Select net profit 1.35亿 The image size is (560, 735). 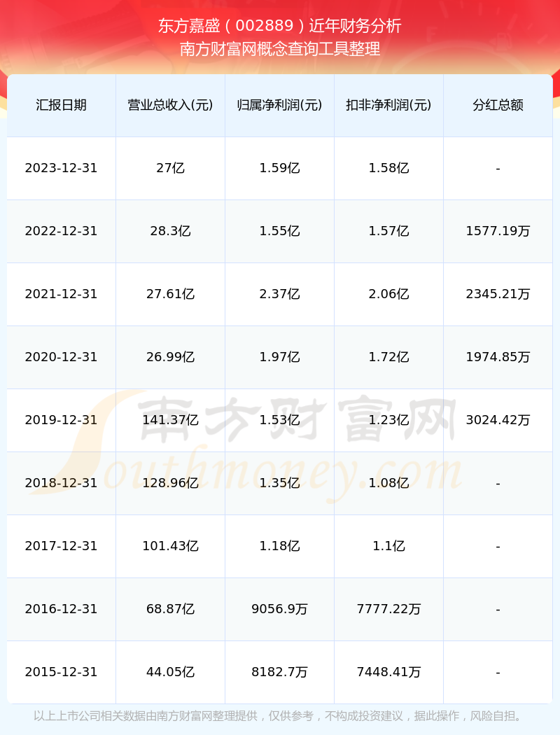279,483
